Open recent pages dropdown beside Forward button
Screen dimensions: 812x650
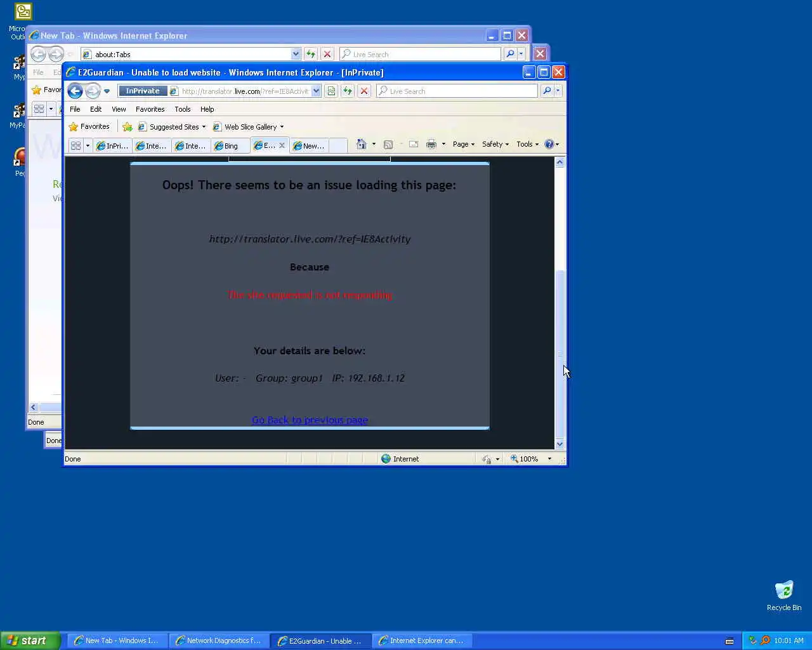click(107, 91)
